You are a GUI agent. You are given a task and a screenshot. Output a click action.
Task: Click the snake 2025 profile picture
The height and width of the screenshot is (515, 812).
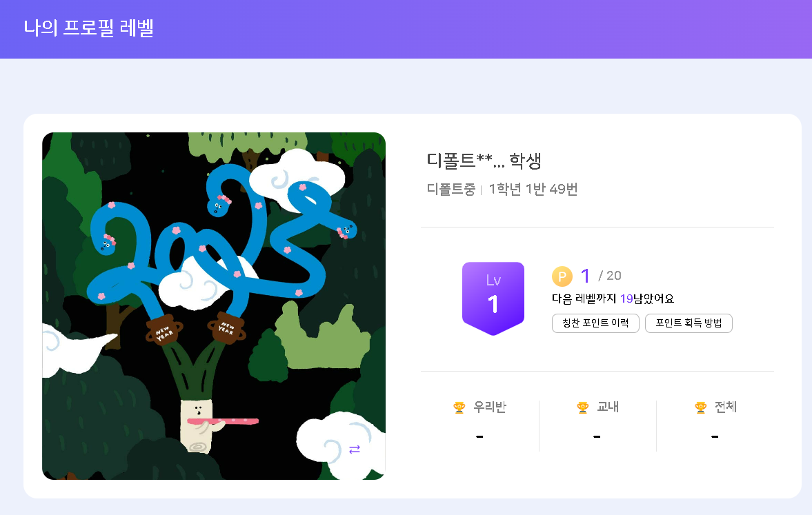pyautogui.click(x=214, y=306)
